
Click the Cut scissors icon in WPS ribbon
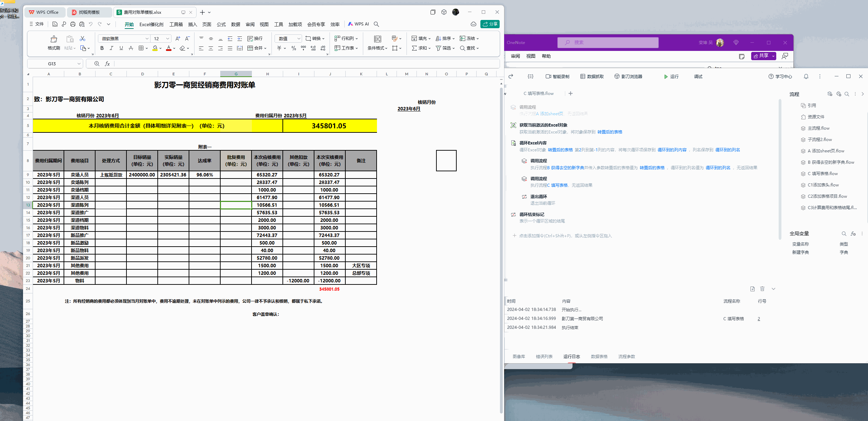click(x=82, y=39)
